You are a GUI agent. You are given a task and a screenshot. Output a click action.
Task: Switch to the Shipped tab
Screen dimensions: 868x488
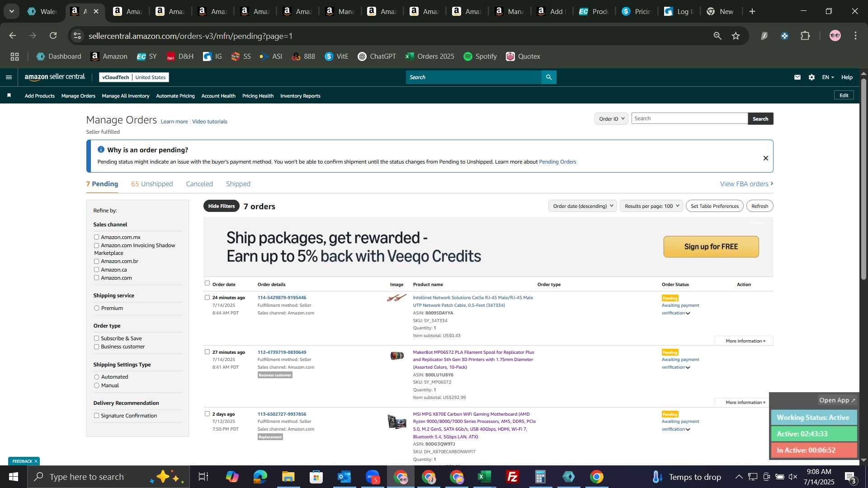[x=238, y=184]
